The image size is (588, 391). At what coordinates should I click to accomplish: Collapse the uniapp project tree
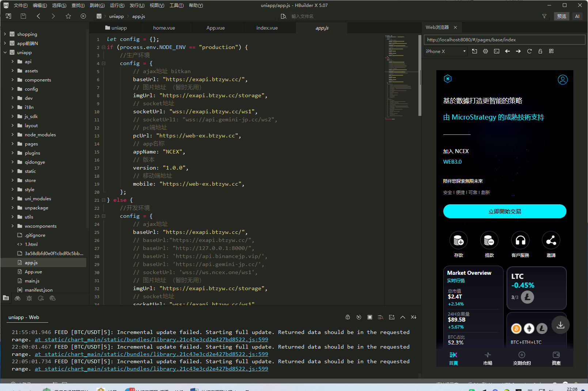click(x=5, y=52)
